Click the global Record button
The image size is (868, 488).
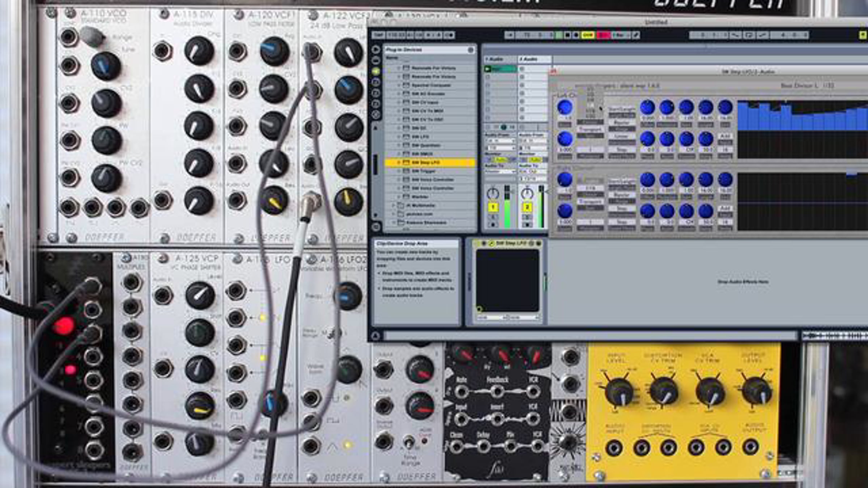point(576,35)
